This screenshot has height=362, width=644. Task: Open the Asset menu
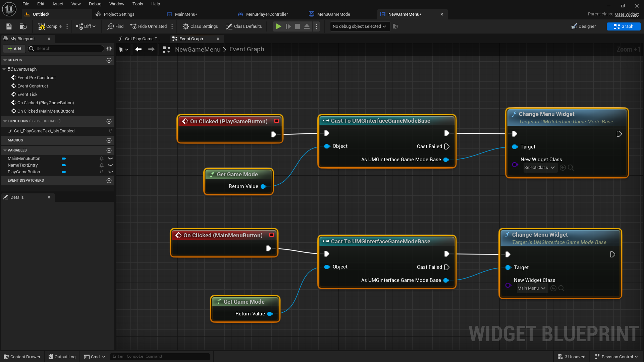tap(58, 4)
